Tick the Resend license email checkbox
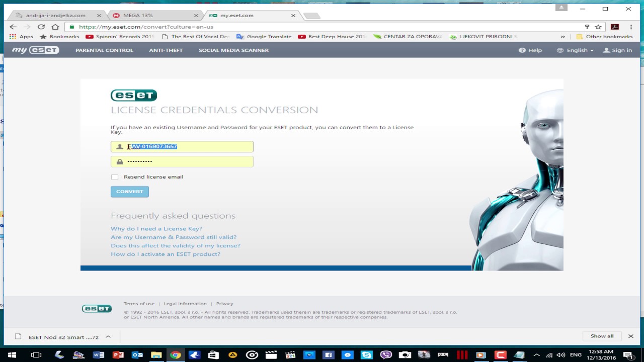This screenshot has width=644, height=362. (x=115, y=177)
